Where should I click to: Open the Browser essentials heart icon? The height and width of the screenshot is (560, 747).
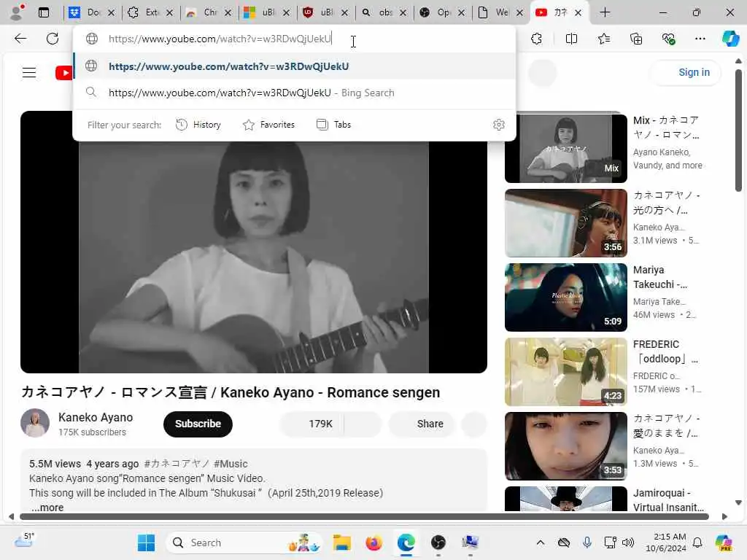(x=668, y=39)
